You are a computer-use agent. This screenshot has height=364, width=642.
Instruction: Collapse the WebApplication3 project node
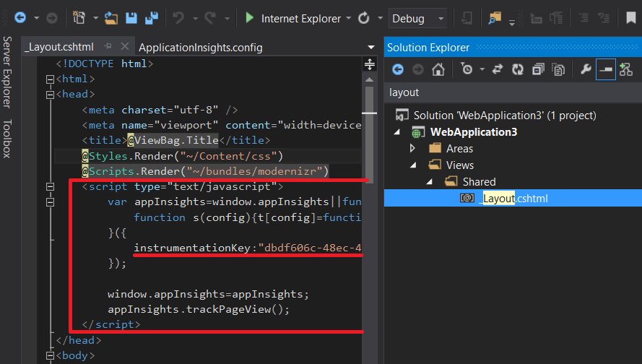pyautogui.click(x=396, y=132)
